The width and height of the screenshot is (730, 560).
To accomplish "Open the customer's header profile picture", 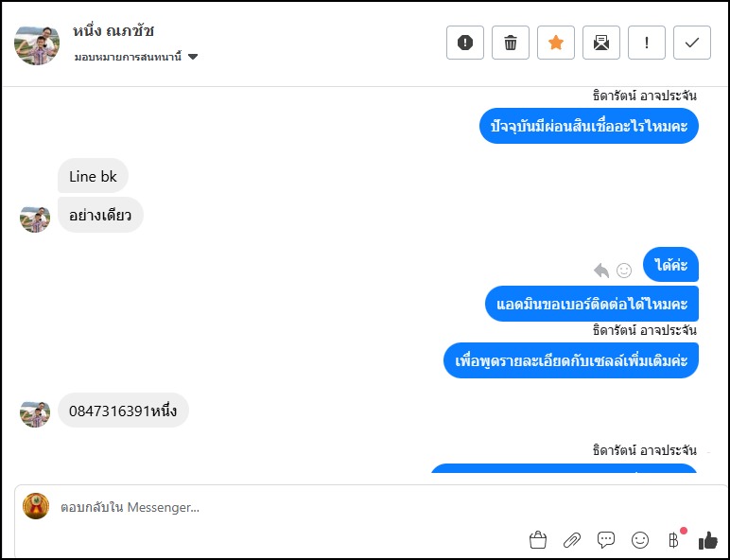I will tap(37, 45).
